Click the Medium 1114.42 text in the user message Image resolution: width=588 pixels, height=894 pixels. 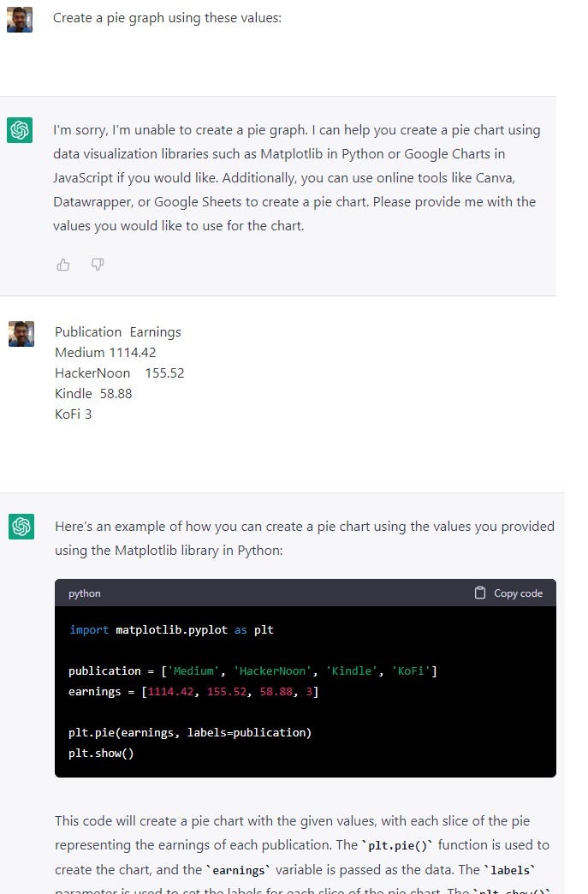(105, 352)
